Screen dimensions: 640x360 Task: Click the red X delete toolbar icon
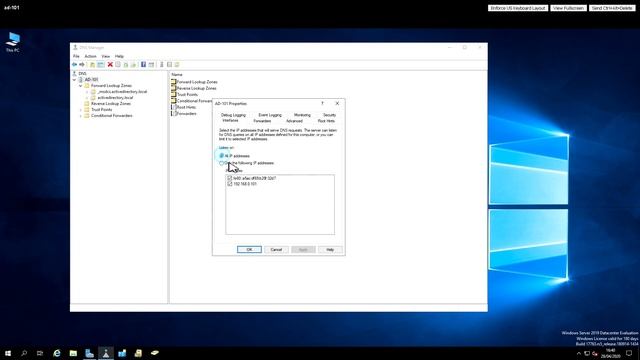coord(110,64)
